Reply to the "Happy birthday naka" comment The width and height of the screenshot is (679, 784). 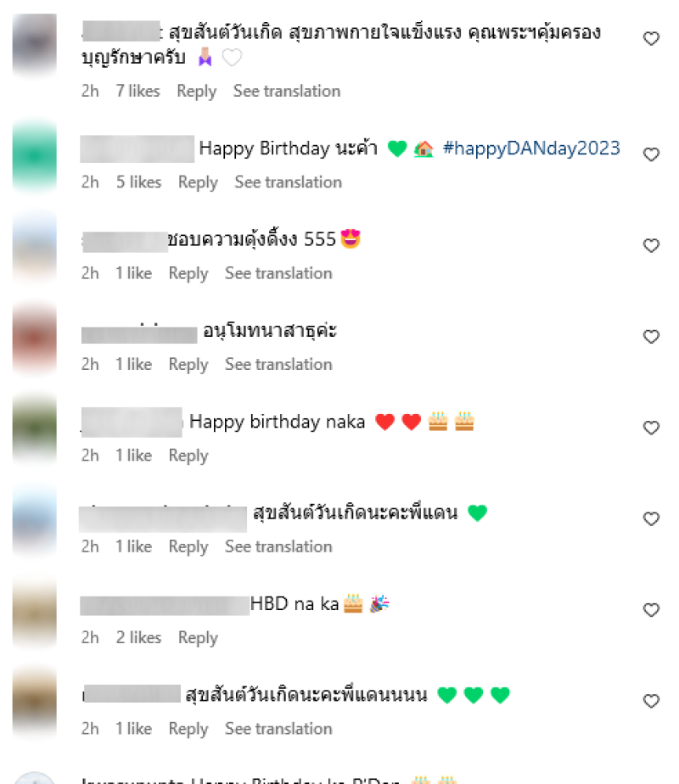point(188,456)
